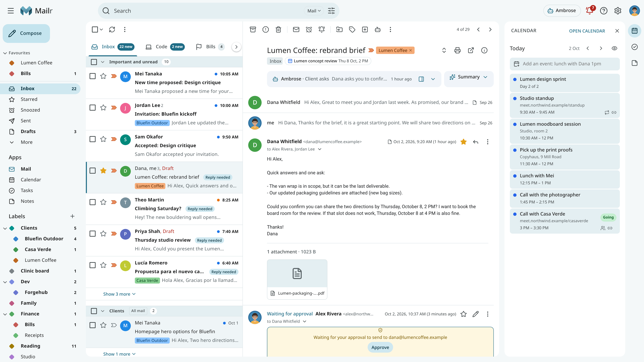Open search filter options icon

(x=331, y=11)
